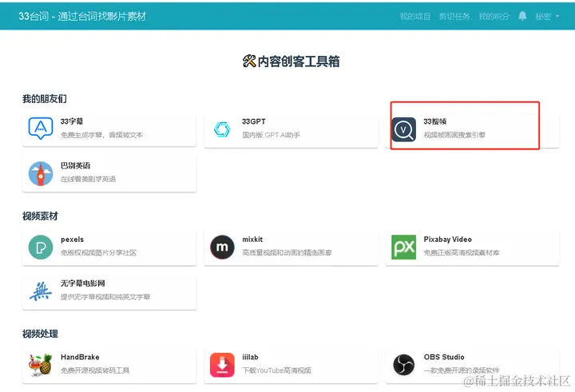Click the pexels green P icon
575x392 pixels.
pos(41,247)
